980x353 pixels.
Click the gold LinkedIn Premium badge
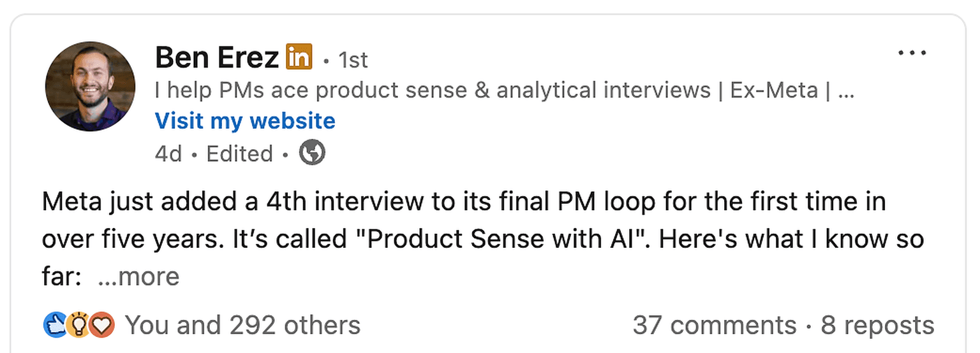[299, 57]
